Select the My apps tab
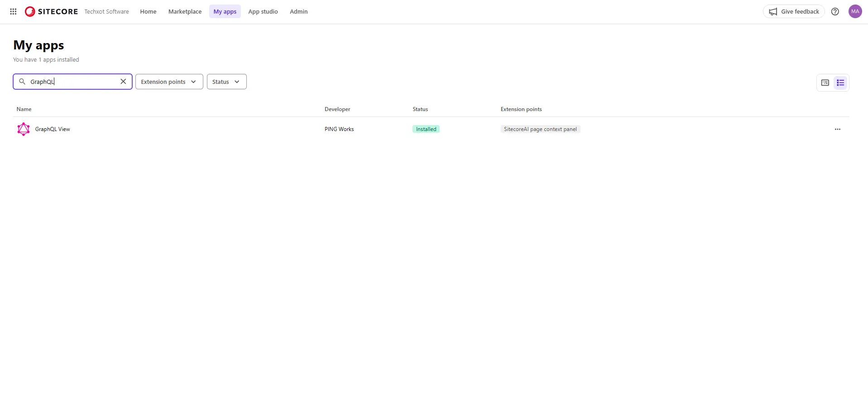Viewport: 868px width, 393px height. (x=225, y=12)
